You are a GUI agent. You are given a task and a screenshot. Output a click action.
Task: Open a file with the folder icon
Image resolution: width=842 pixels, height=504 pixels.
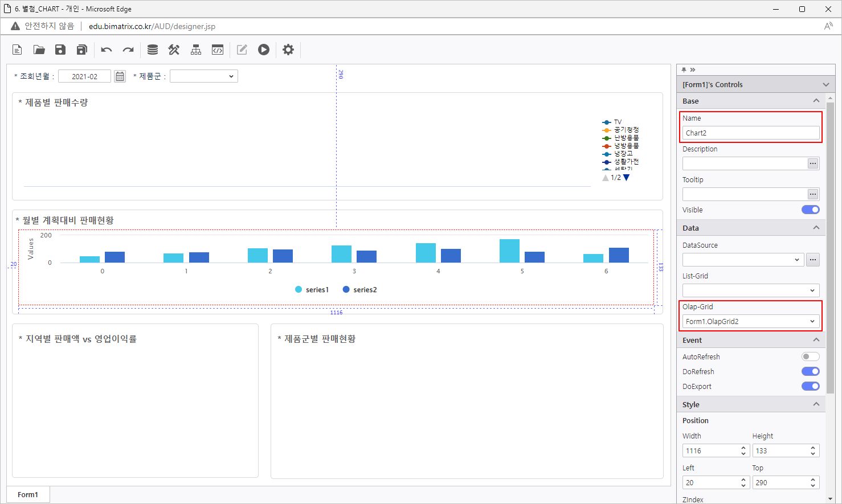[x=39, y=50]
